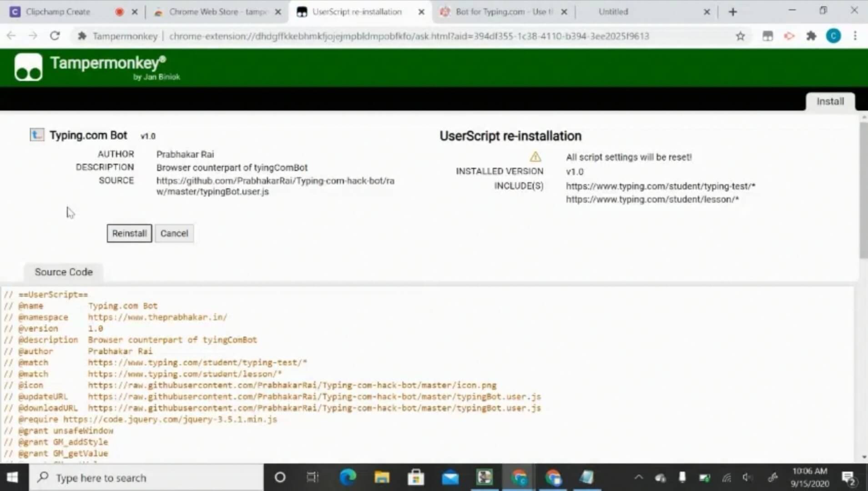
Task: Open a new browser tab
Action: click(x=732, y=12)
